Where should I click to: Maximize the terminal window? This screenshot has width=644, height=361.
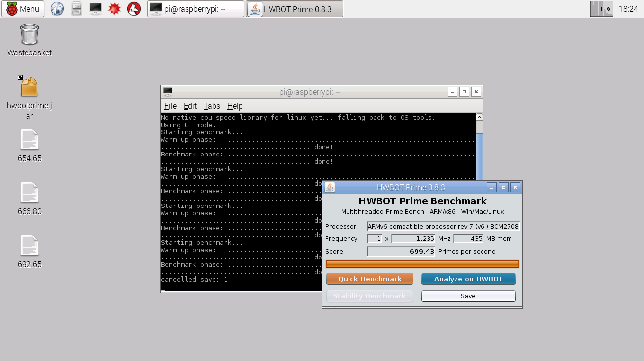click(x=464, y=92)
